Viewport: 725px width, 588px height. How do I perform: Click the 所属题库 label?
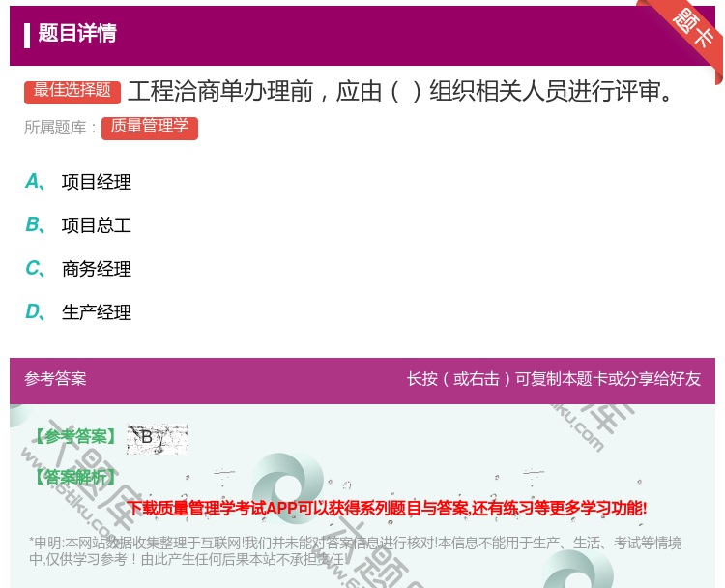pos(60,128)
